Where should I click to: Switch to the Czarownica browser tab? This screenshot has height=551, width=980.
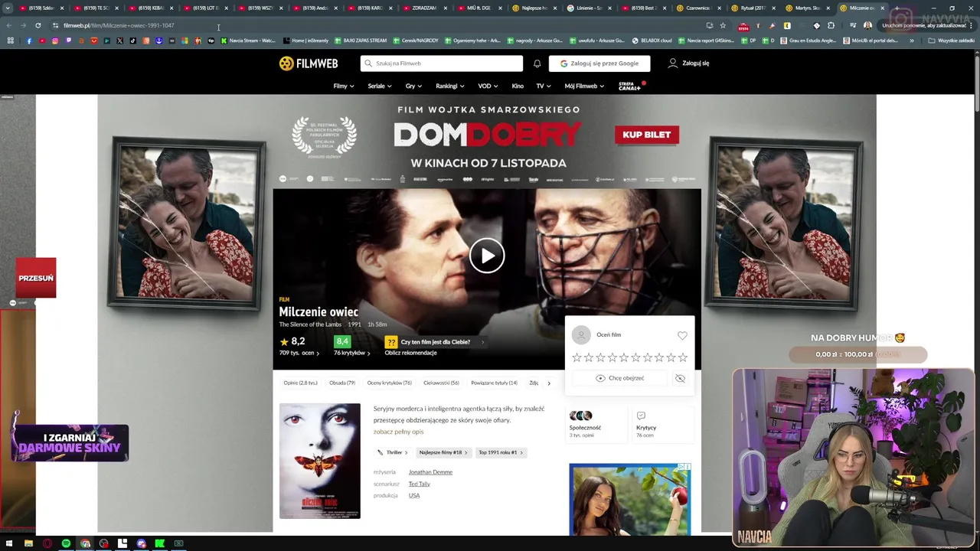[x=698, y=8]
